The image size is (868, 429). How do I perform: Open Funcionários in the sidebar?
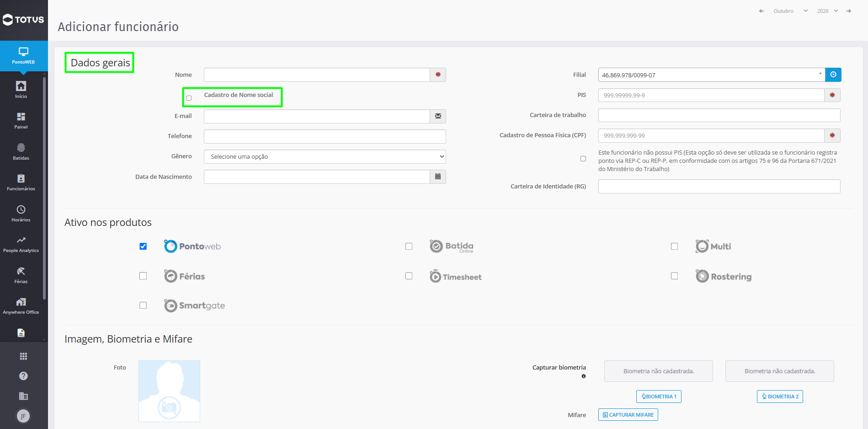click(21, 182)
